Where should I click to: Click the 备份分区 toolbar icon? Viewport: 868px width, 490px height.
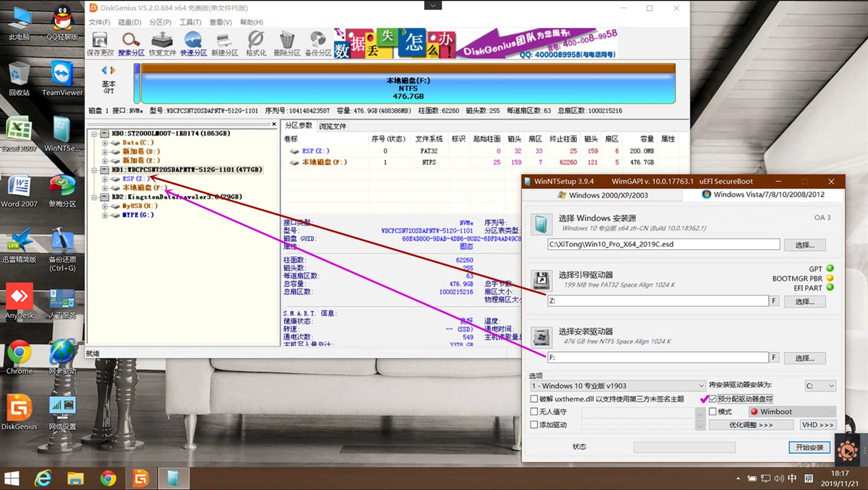318,43
